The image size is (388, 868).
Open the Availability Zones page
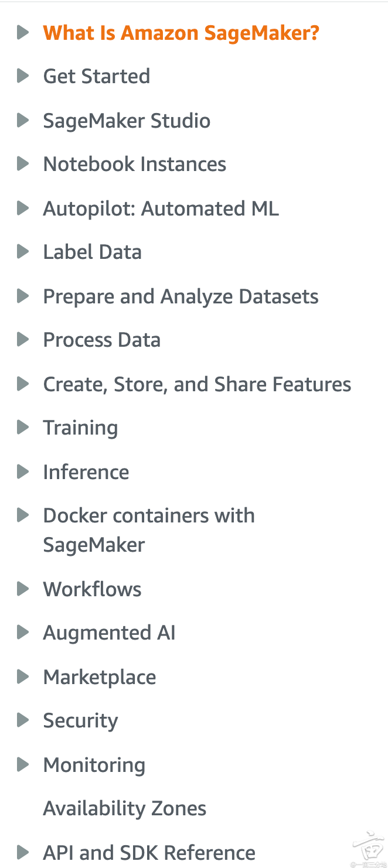click(124, 808)
